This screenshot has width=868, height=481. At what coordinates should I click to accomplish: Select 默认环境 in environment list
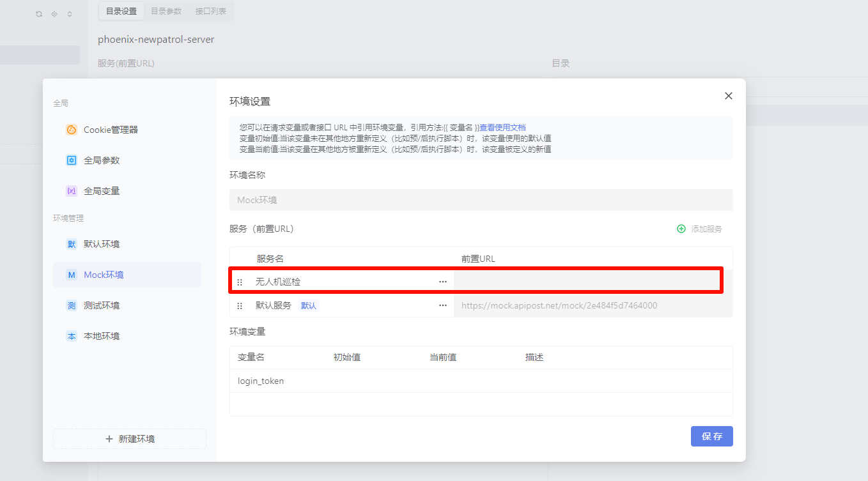[x=127, y=244]
